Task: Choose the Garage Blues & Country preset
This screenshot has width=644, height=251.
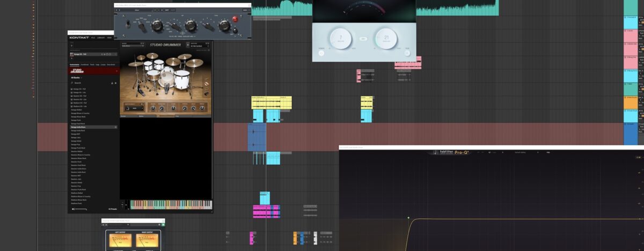Action: point(80,113)
